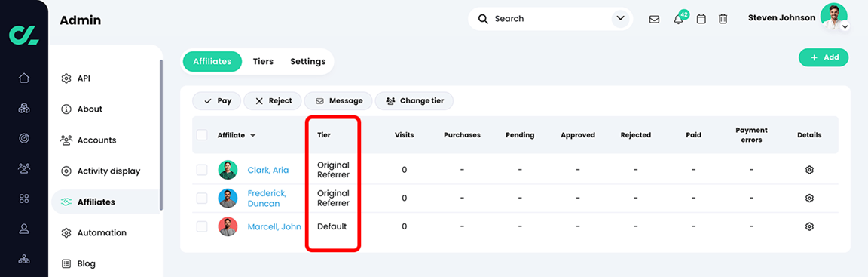Click Duncan Frederick's avatar photo
868x277 pixels.
[228, 198]
